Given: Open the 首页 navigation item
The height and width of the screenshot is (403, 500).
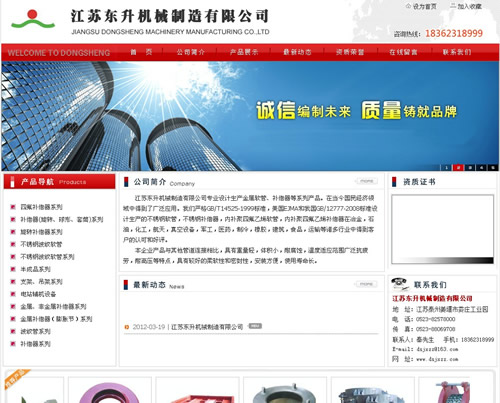Looking at the screenshot, I should tap(141, 52).
